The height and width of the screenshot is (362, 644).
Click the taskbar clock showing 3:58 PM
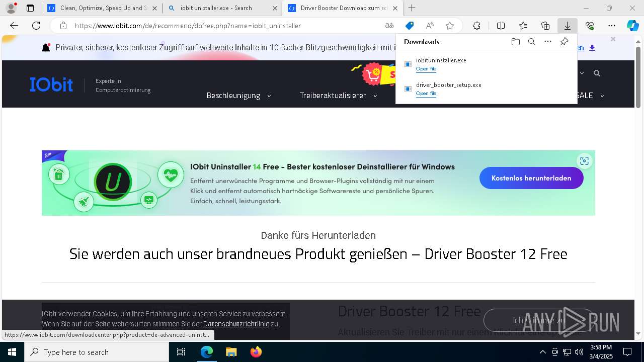coord(601,352)
